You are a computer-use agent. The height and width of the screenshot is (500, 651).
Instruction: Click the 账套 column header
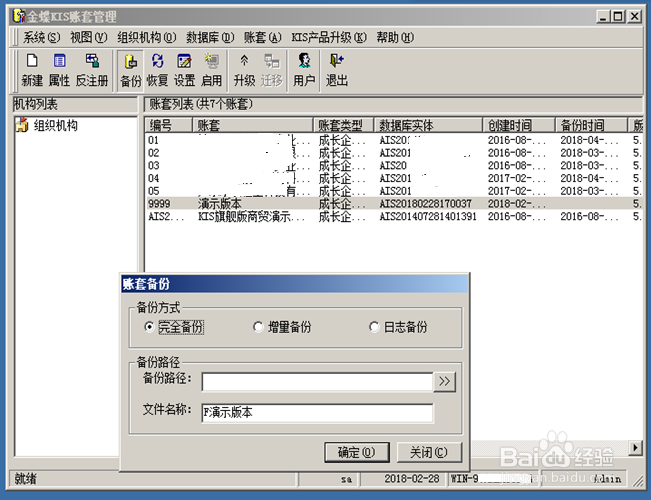[253, 125]
